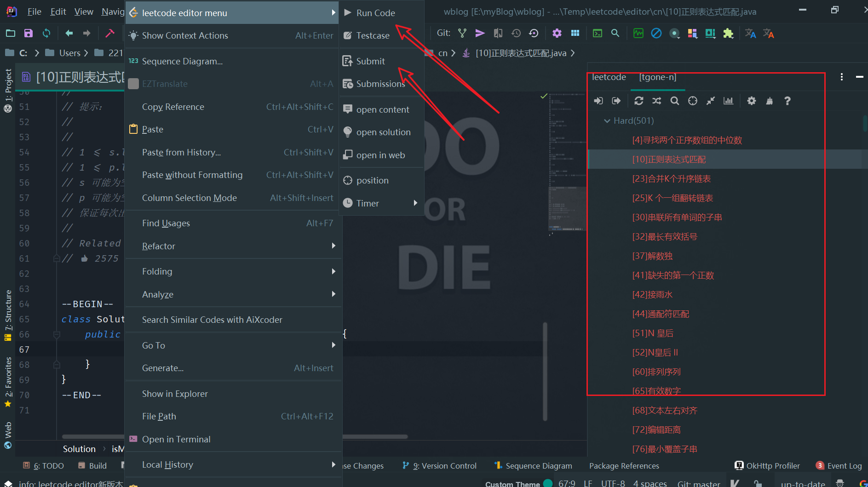Click the blue translate icon
Image resolution: width=868 pixels, height=487 pixels.
pyautogui.click(x=751, y=33)
